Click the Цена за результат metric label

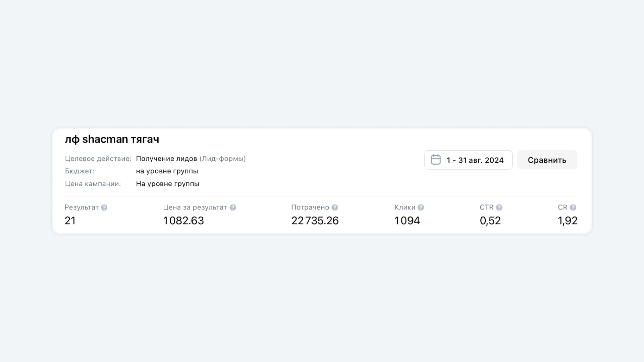pos(195,207)
